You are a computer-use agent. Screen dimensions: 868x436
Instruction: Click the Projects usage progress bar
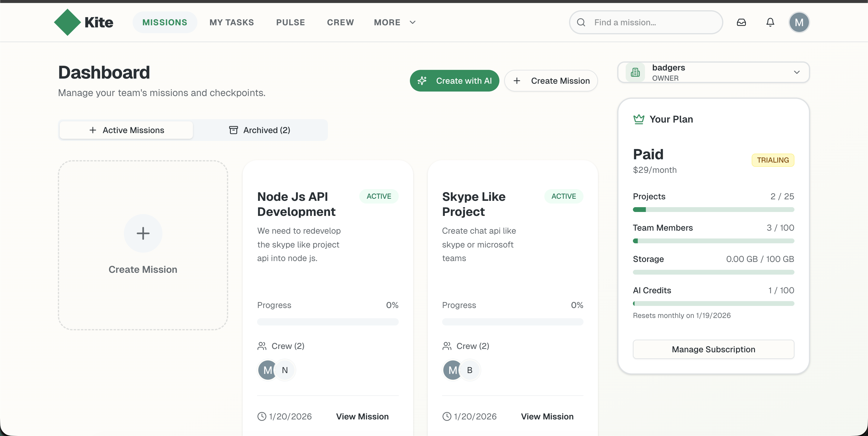tap(713, 209)
